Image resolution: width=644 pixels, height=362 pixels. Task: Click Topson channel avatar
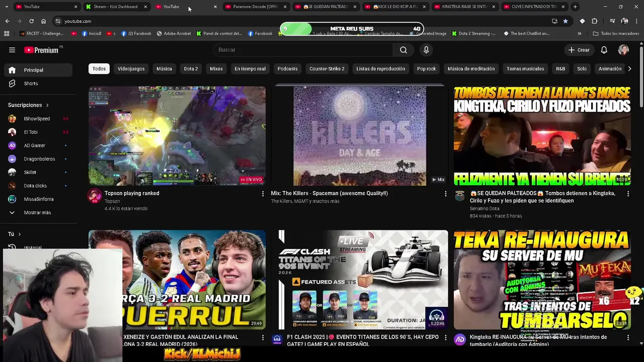tap(95, 196)
